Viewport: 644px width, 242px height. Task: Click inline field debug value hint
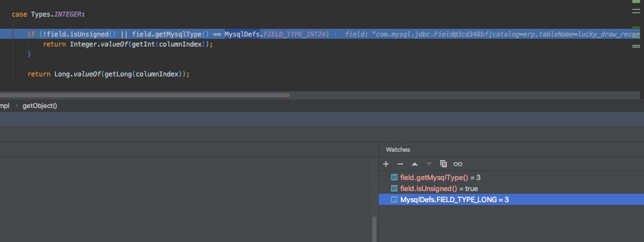(492, 34)
